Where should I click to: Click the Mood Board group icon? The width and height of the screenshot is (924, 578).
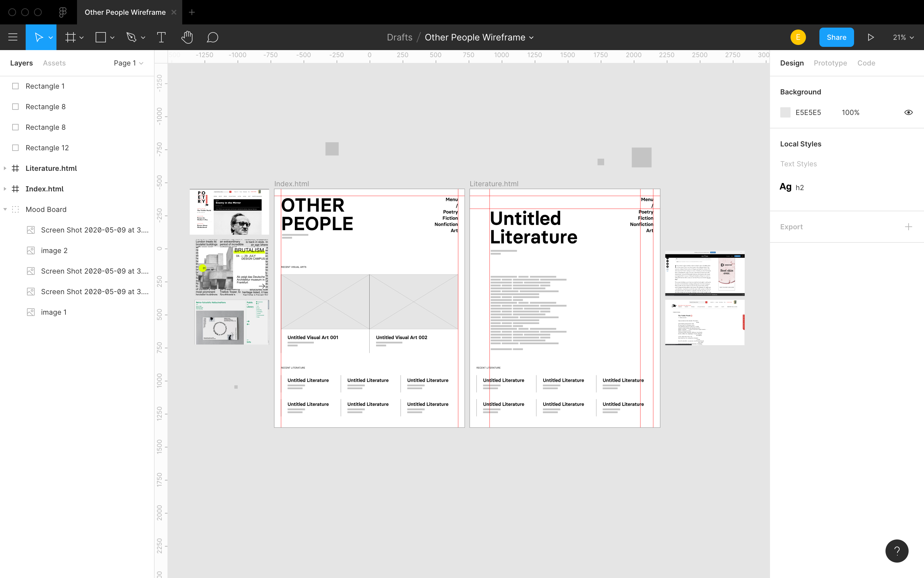pos(16,209)
